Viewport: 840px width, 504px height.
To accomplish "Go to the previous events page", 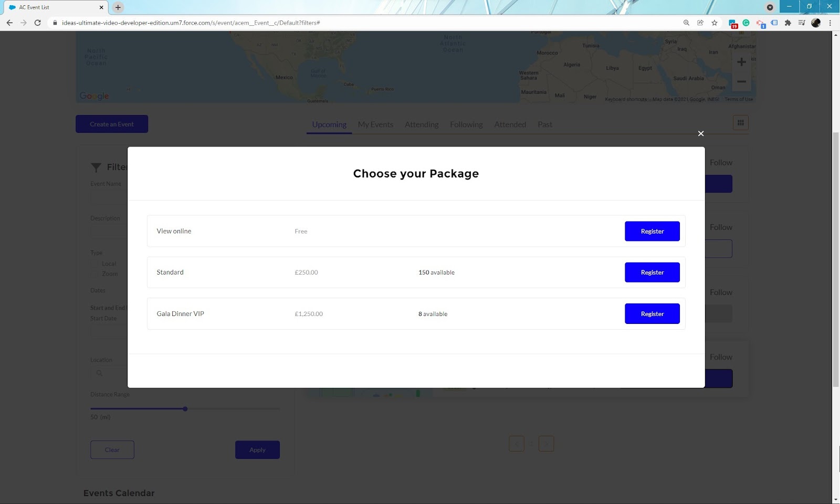I will 517,444.
